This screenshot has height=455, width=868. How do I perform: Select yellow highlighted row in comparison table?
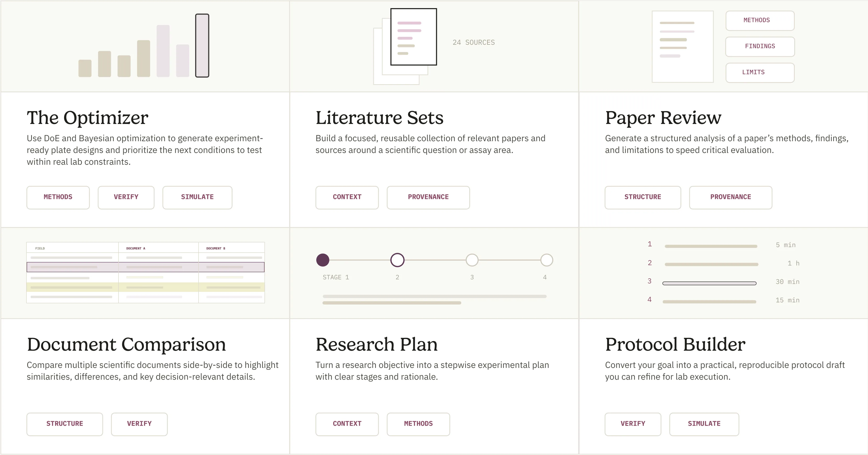click(x=145, y=287)
